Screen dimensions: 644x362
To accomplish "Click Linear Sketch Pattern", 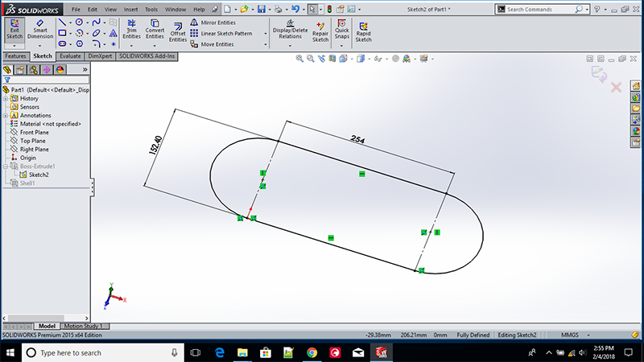I will click(x=221, y=33).
